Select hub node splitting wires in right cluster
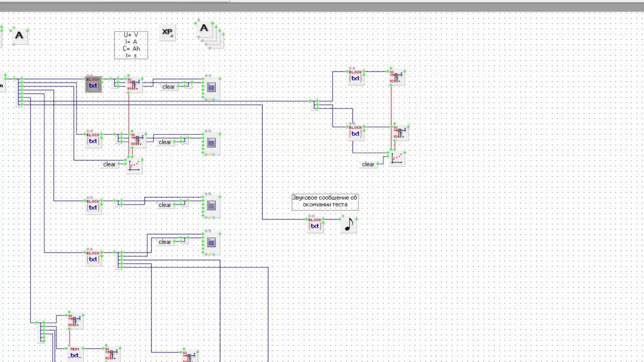Screen dimensions: 644x362 [x=315, y=105]
